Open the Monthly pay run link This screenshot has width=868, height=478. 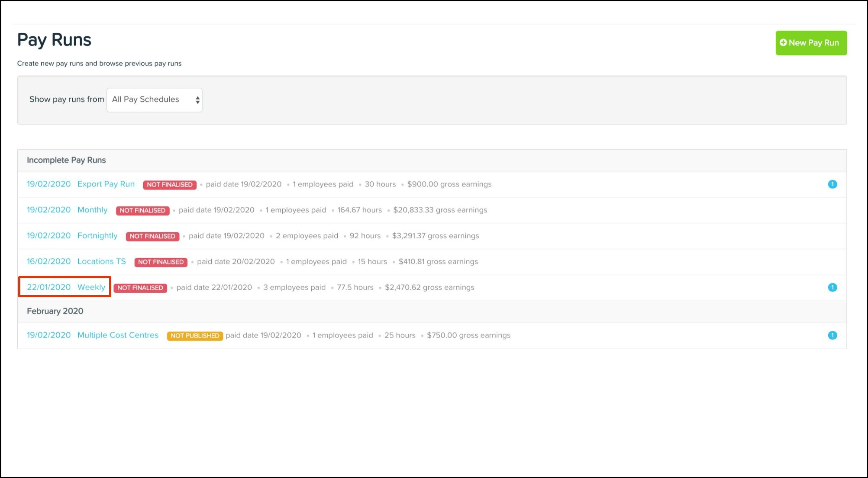pyautogui.click(x=92, y=210)
